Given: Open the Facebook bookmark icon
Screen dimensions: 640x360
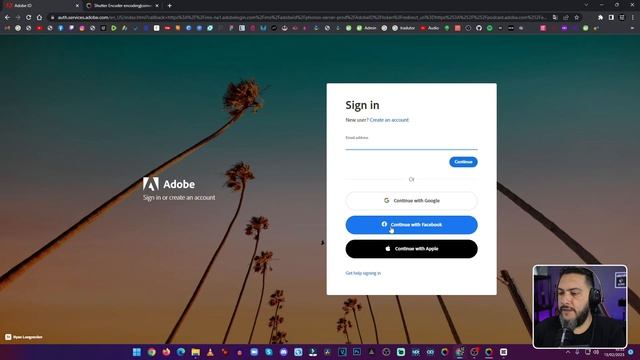Looking at the screenshot, I should [60, 28].
